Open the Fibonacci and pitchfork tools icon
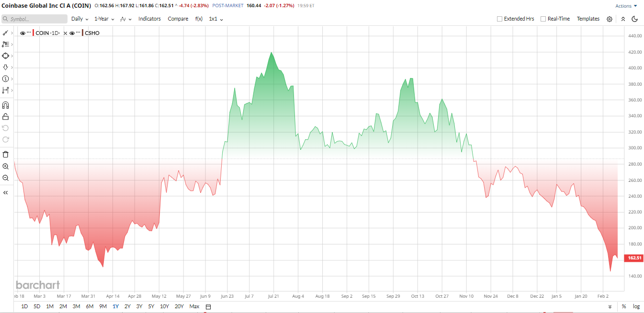Viewport: 644px width, 313px height. click(x=5, y=44)
